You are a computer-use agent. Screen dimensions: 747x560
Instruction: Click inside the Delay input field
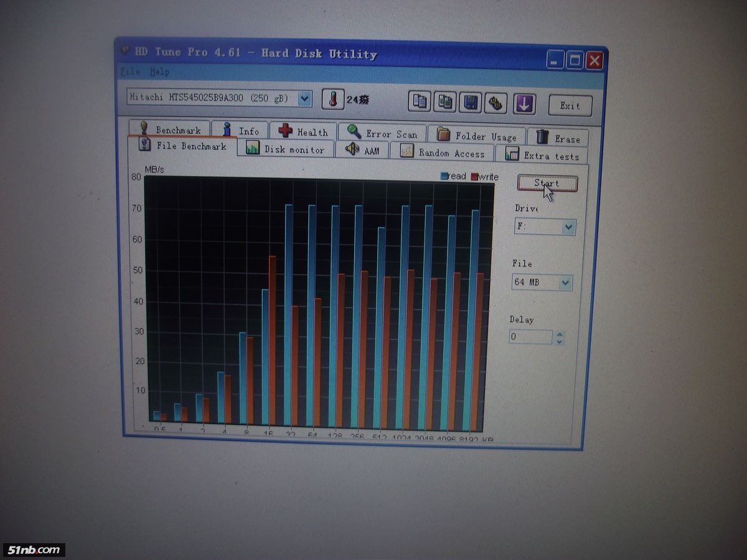tap(530, 337)
